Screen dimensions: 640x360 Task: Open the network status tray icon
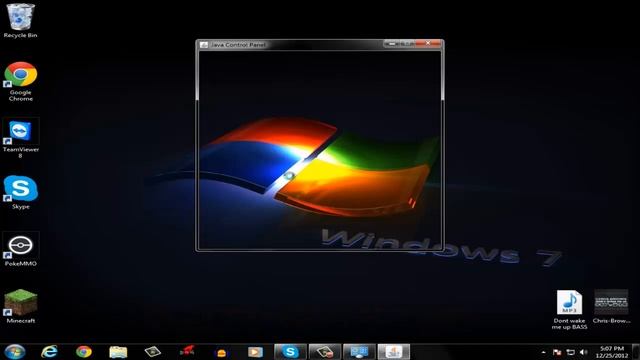(x=570, y=352)
